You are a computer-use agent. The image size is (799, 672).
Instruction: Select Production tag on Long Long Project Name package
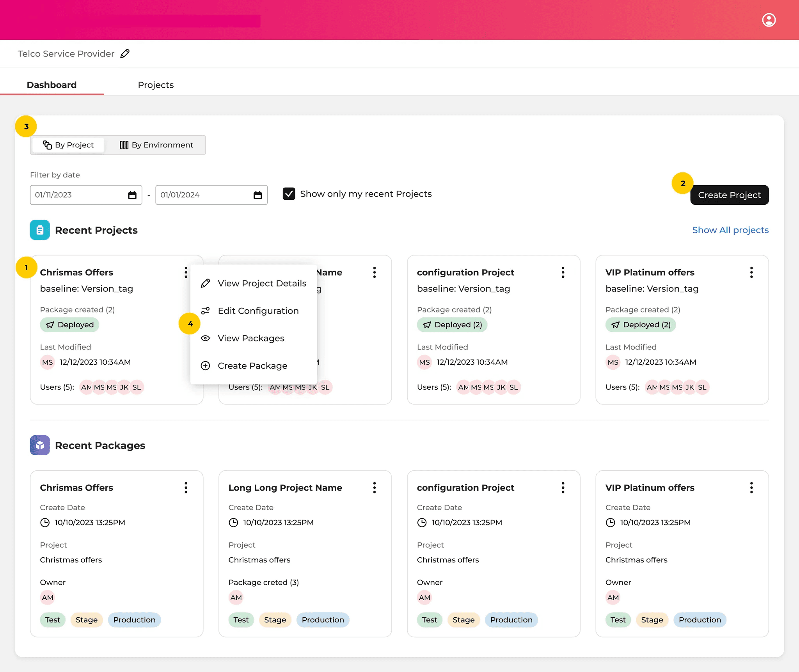click(323, 620)
